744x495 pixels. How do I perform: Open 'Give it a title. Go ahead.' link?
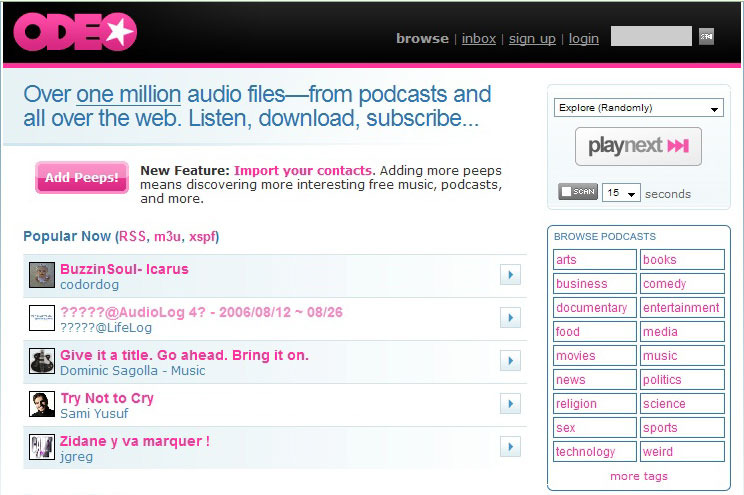tap(185, 355)
